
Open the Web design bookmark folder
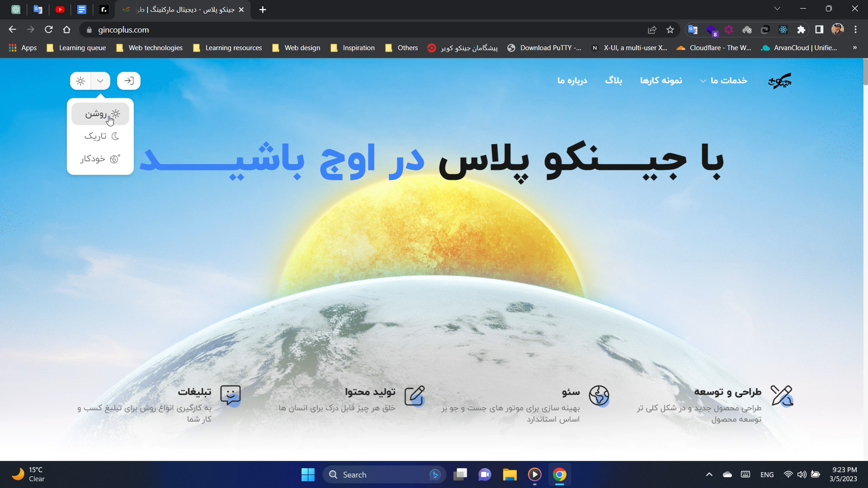296,48
